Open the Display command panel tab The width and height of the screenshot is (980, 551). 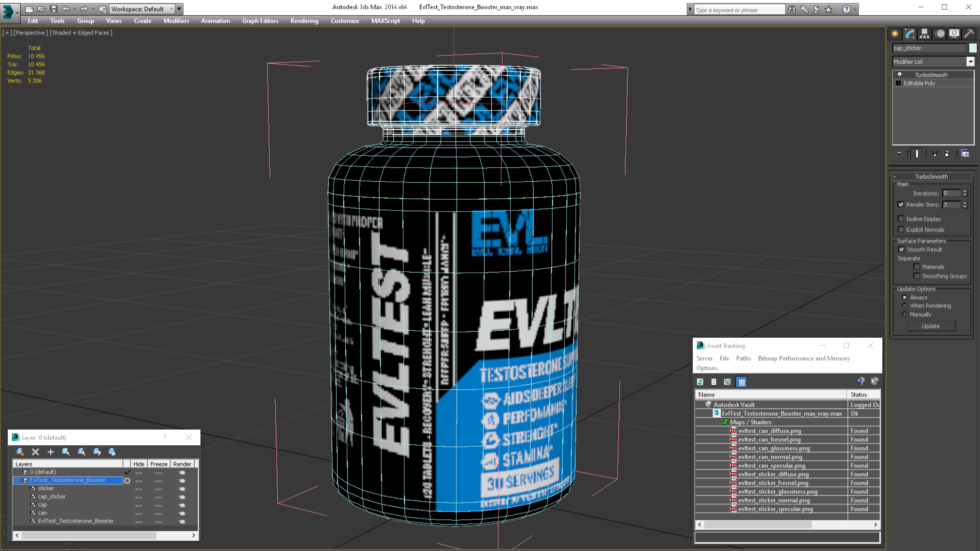(954, 34)
